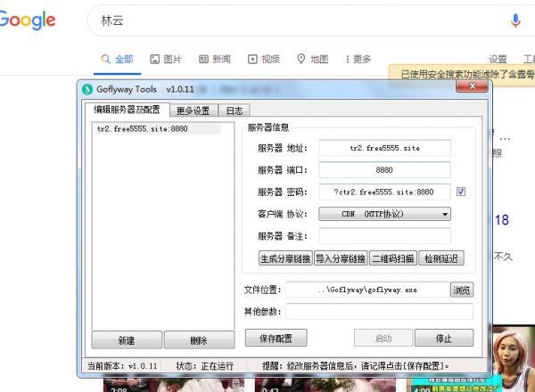Toggle the show-password checkbox
Image resolution: width=535 pixels, height=392 pixels.
[x=461, y=192]
